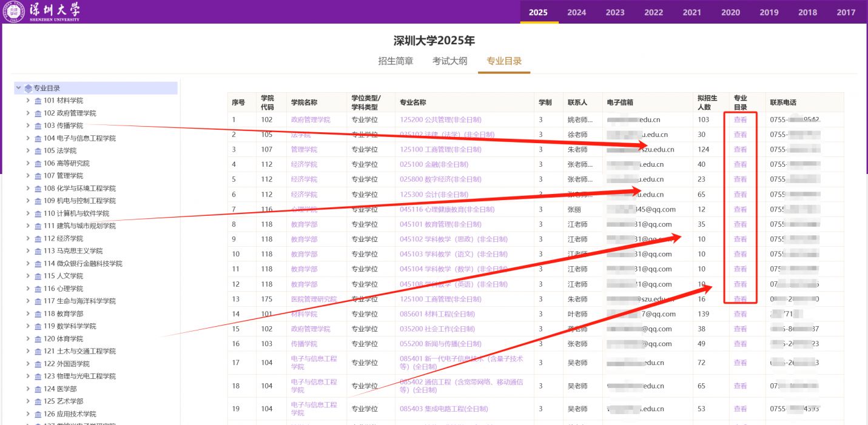Click the building icon for 103 传播学院
The height and width of the screenshot is (425, 868).
[x=38, y=126]
